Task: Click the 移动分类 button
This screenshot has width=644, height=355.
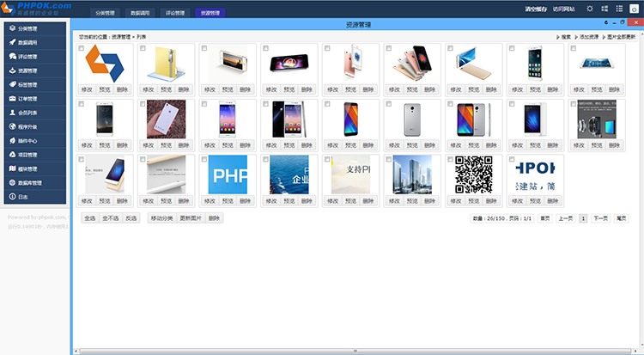Action: (161, 218)
